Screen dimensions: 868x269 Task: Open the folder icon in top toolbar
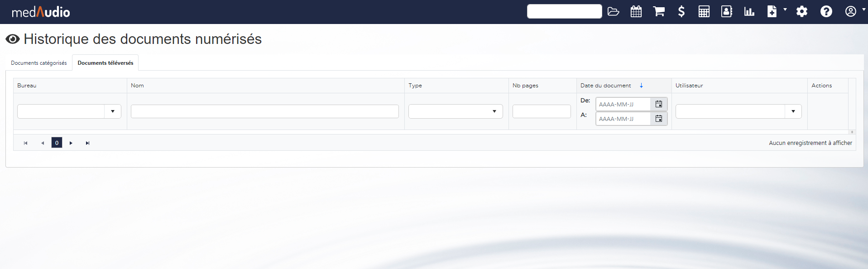(x=613, y=12)
